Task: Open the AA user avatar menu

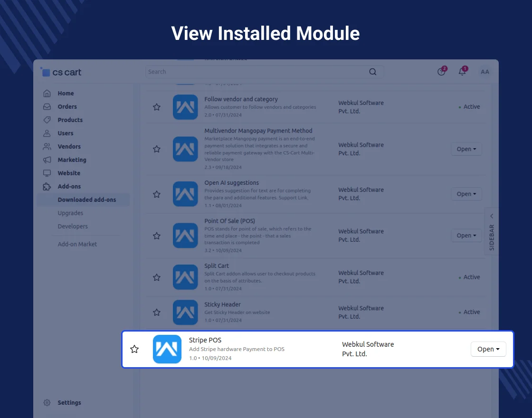Action: [485, 72]
